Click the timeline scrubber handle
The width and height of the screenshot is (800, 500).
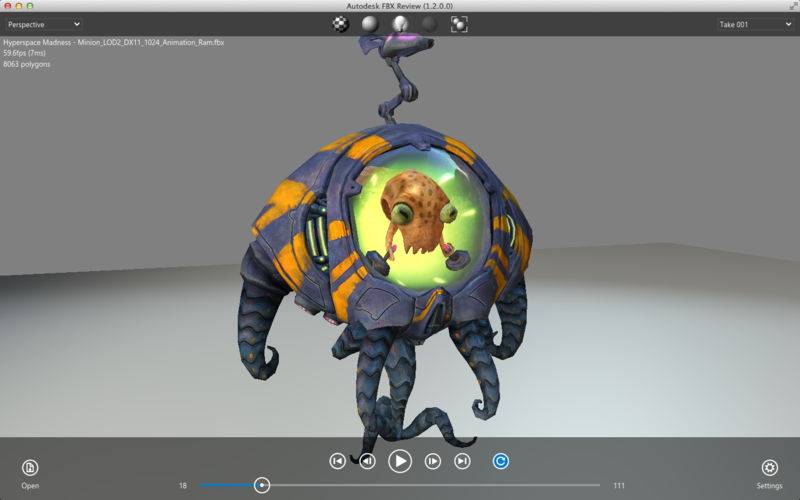pyautogui.click(x=262, y=485)
